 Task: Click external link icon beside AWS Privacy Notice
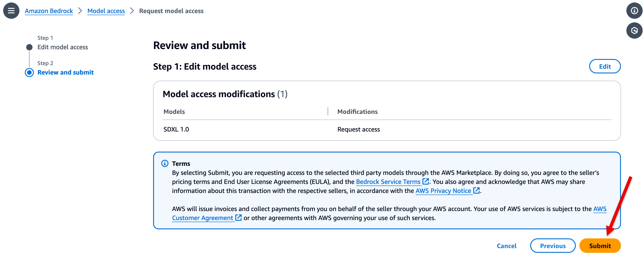tap(476, 190)
